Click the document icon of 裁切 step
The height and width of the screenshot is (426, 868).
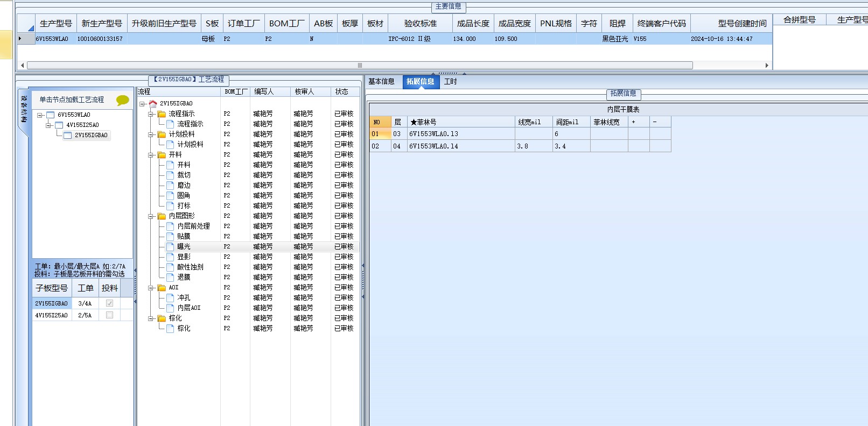point(170,175)
